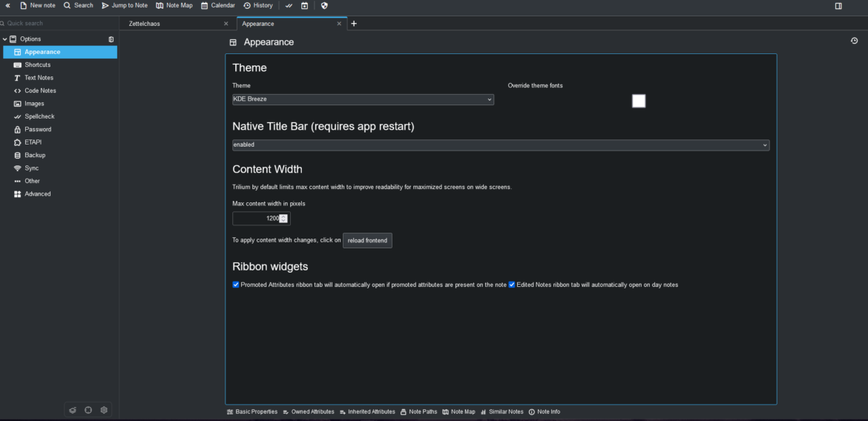868x421 pixels.
Task: Open Search from the top toolbar
Action: pos(78,5)
